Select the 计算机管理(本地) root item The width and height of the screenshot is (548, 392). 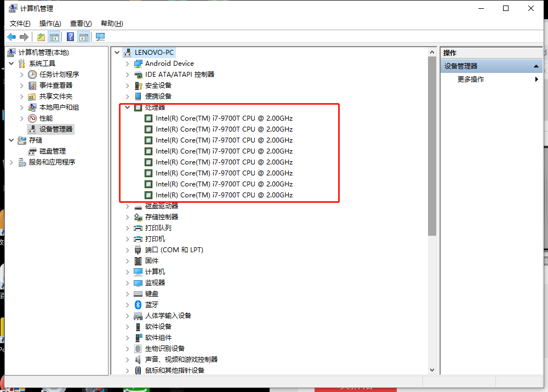tap(44, 53)
